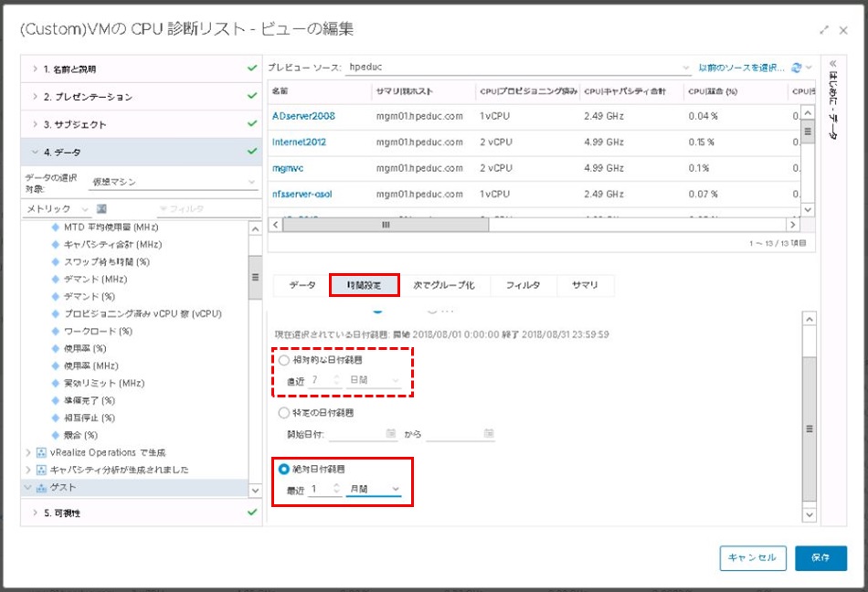Switch to the データ tab
This screenshot has height=592, width=868.
click(302, 285)
